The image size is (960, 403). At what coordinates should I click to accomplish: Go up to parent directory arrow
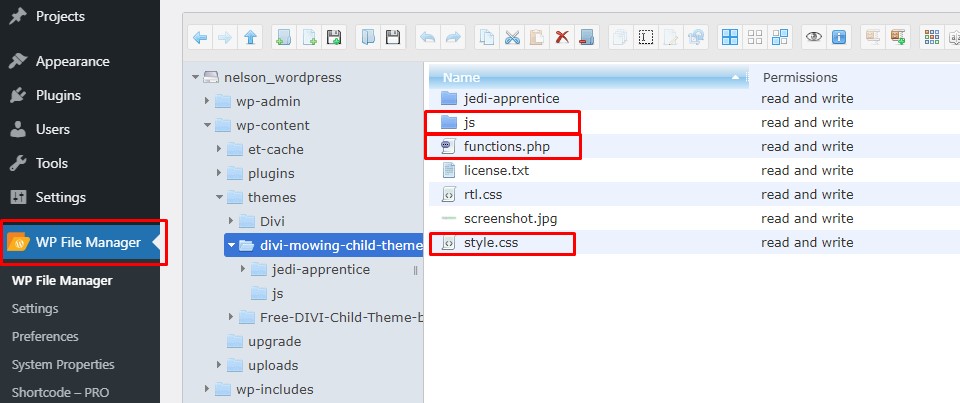click(x=250, y=37)
